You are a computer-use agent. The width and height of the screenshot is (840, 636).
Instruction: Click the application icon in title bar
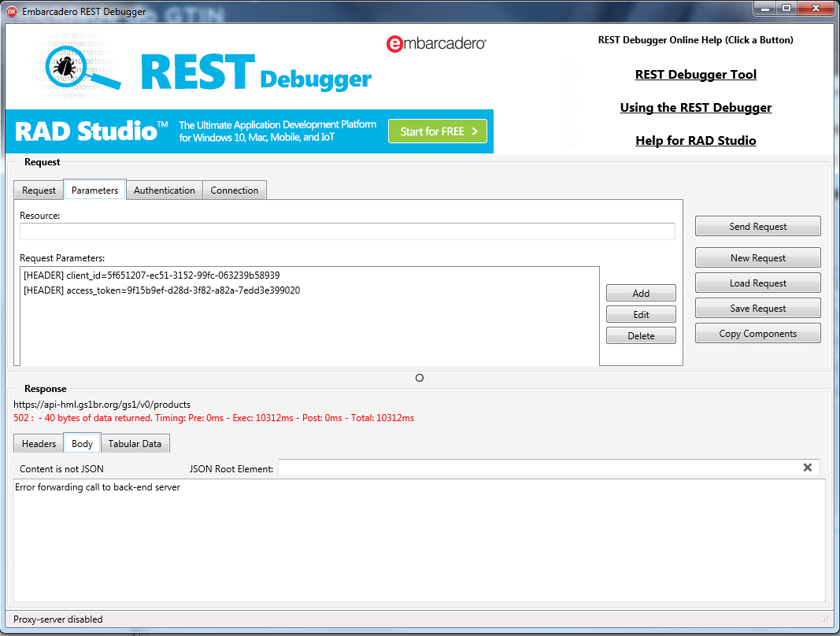coord(12,12)
